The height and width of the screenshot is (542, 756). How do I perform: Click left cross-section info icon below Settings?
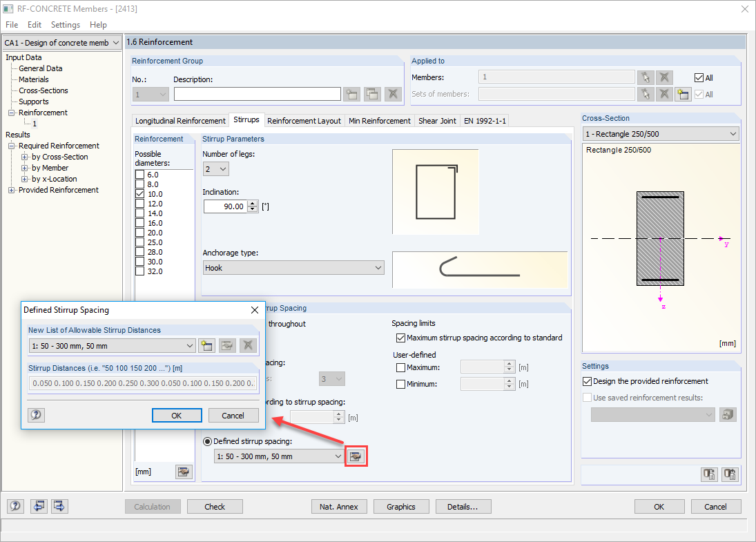click(709, 474)
